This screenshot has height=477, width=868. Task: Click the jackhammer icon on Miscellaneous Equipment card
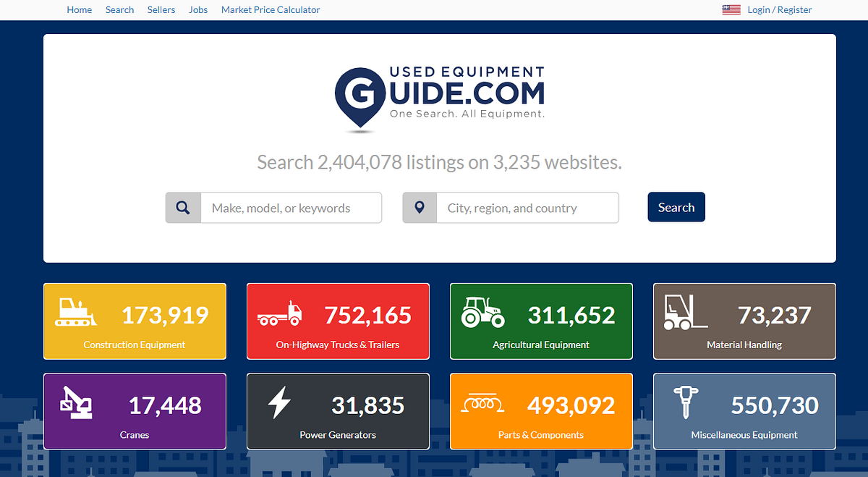(684, 402)
